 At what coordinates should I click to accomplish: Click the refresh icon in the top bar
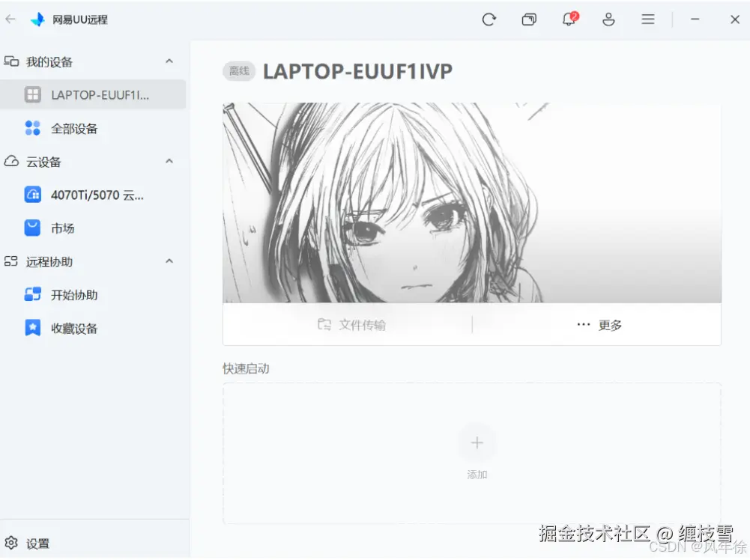point(489,19)
